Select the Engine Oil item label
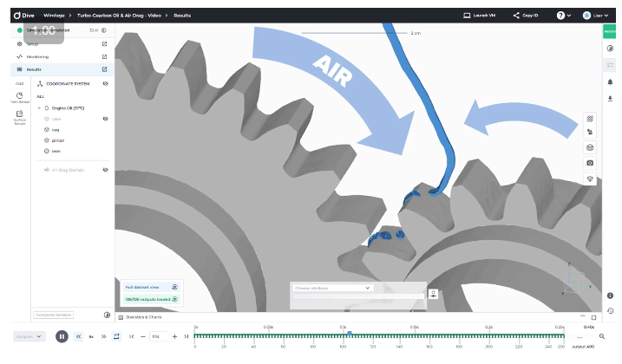This screenshot has height=364, width=622. (68, 107)
